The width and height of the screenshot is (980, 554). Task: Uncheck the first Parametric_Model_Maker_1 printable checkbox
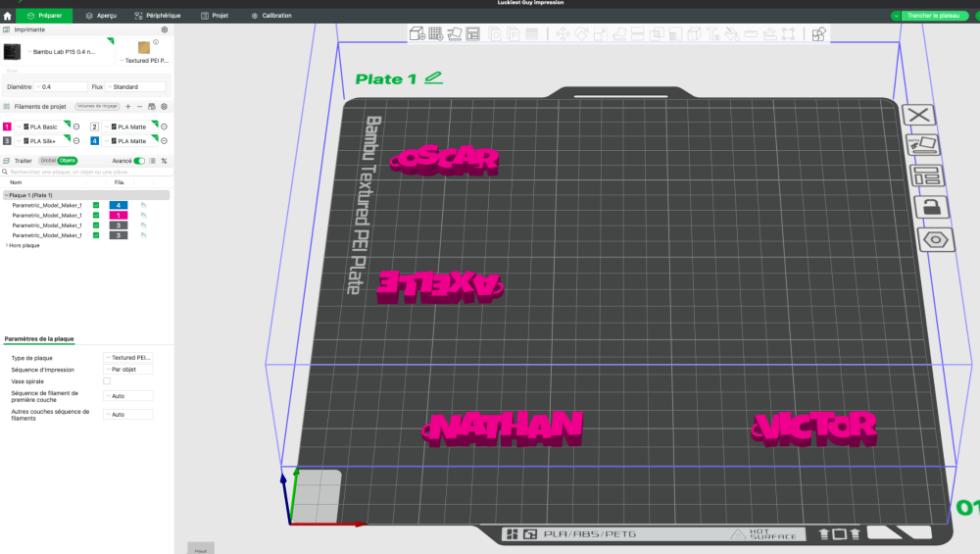point(96,205)
